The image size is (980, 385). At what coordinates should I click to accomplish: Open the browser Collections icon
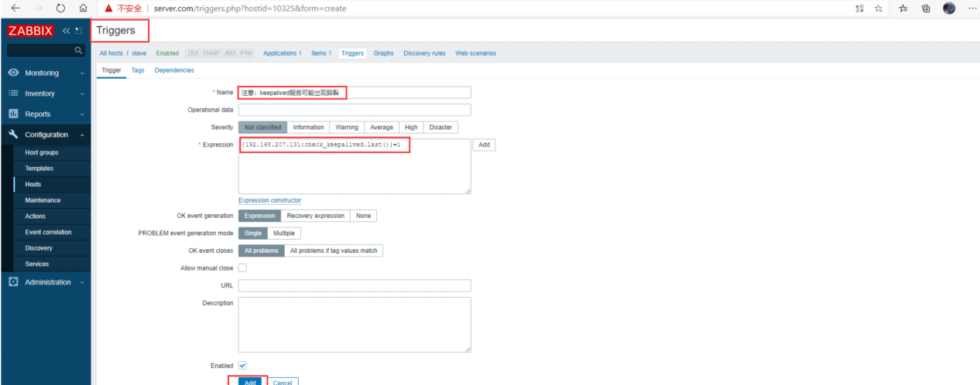coord(926,9)
